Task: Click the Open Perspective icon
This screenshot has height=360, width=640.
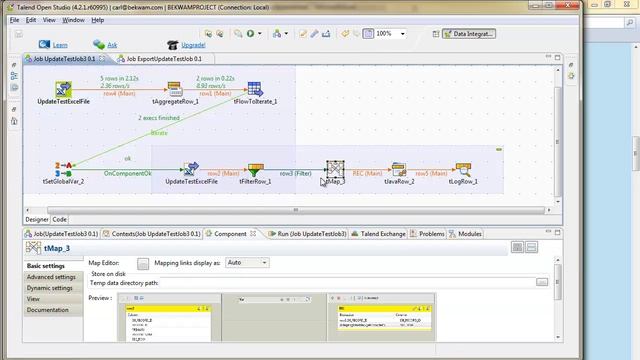Action: click(436, 34)
